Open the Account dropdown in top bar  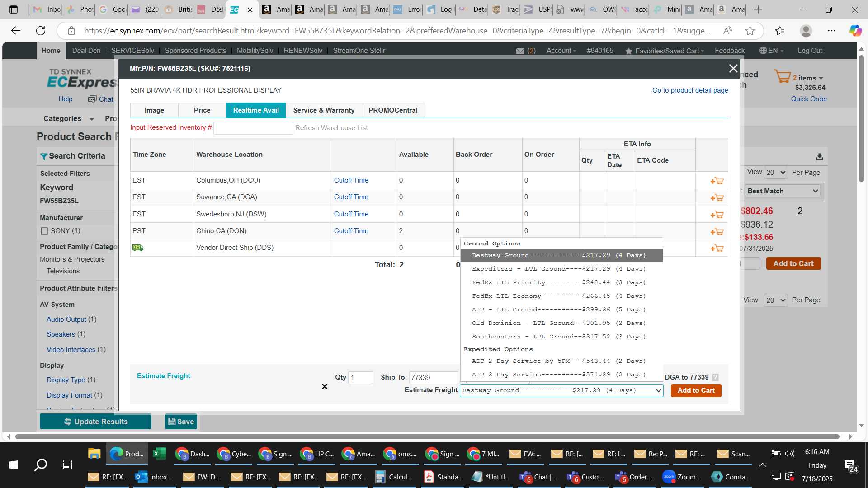tap(561, 51)
